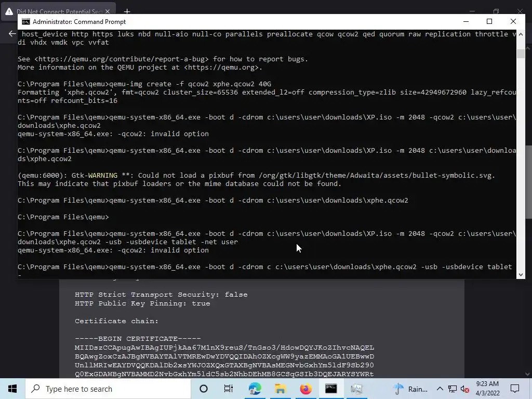Open a new Firefox tab

point(127,11)
